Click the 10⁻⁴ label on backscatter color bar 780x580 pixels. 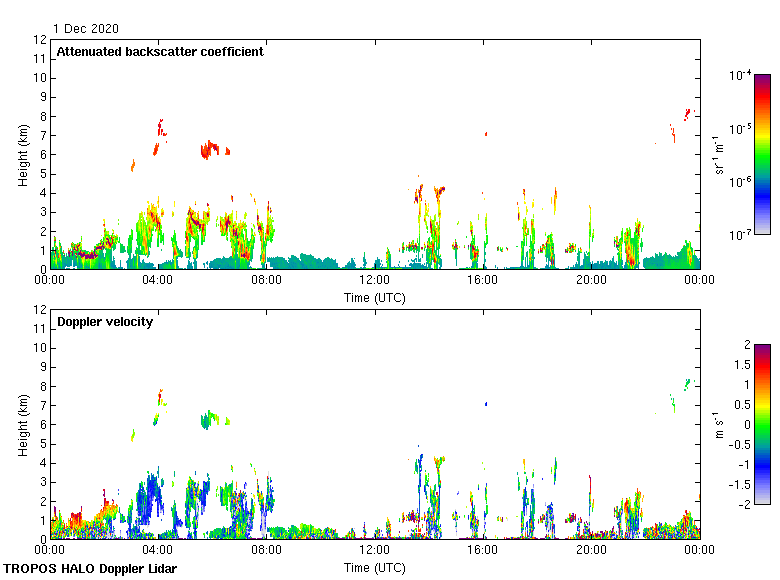741,76
